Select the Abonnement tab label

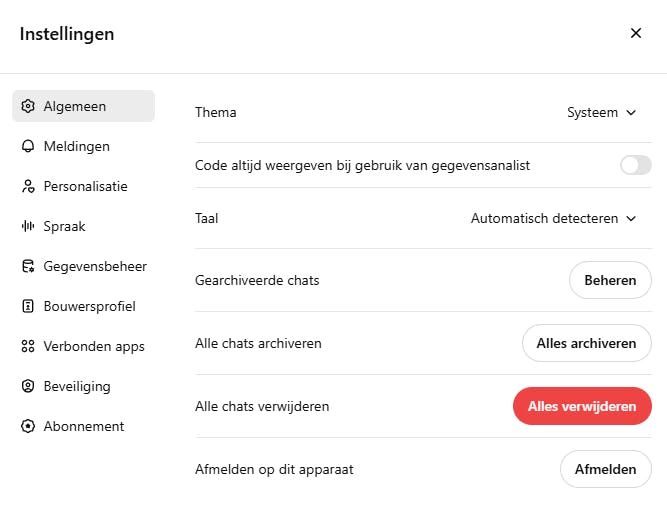[x=84, y=426]
